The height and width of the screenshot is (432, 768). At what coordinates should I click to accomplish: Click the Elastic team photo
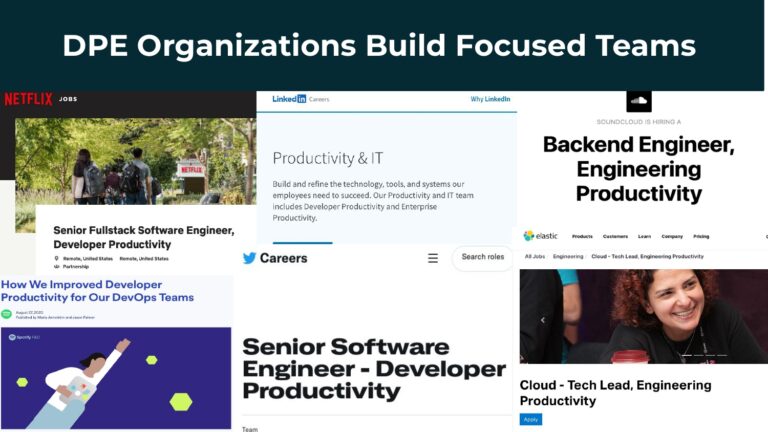pos(644,316)
